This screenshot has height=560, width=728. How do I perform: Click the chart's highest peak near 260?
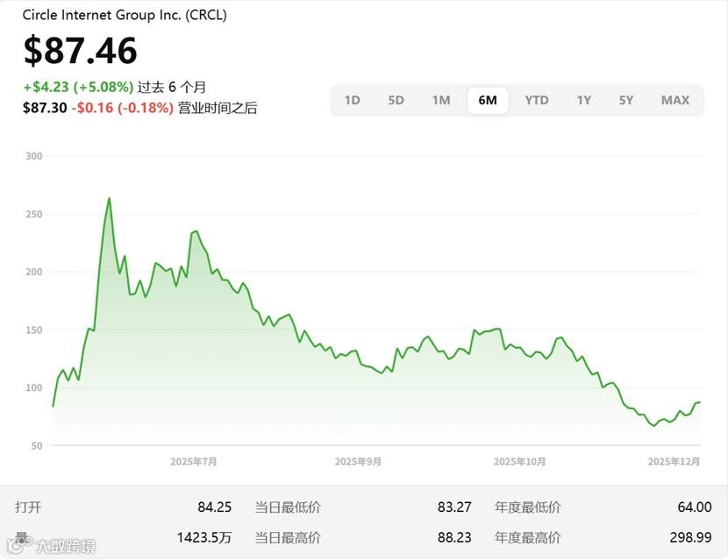click(x=109, y=199)
